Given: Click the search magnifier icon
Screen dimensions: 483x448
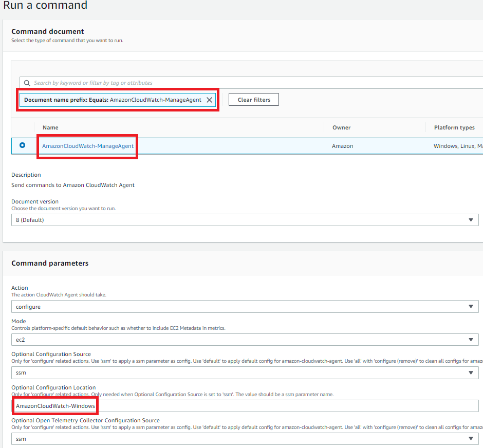Looking at the screenshot, I should pos(27,83).
